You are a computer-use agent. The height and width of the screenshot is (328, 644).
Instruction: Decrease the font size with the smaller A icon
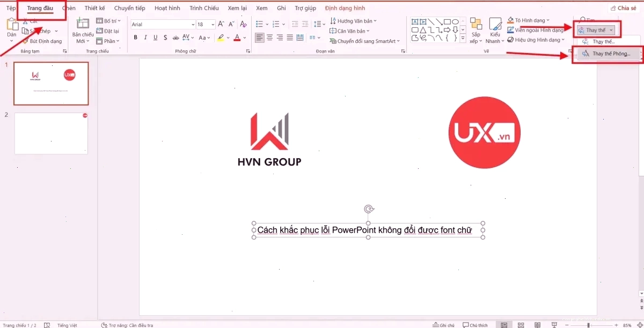pos(232,24)
